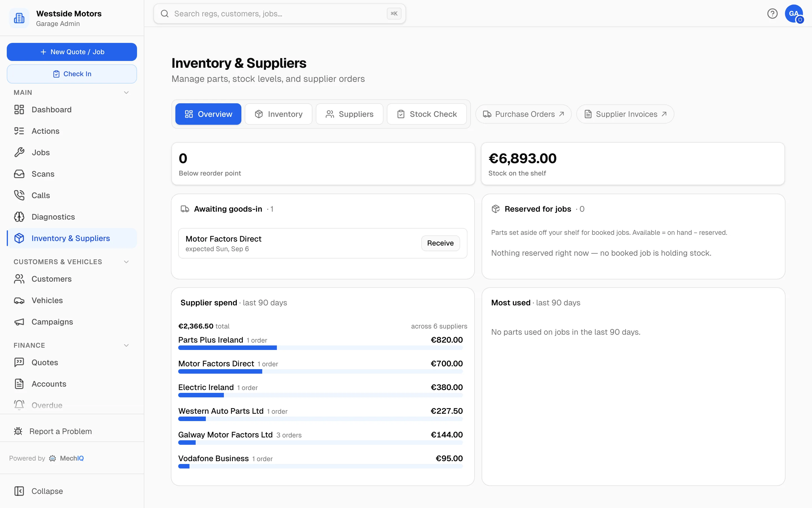
Task: Collapse the FINANCE section chevron
Action: tap(127, 345)
